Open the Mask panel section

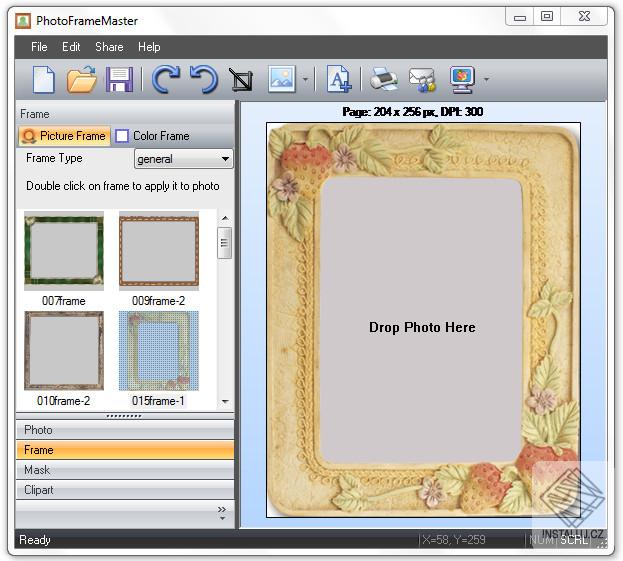point(125,470)
